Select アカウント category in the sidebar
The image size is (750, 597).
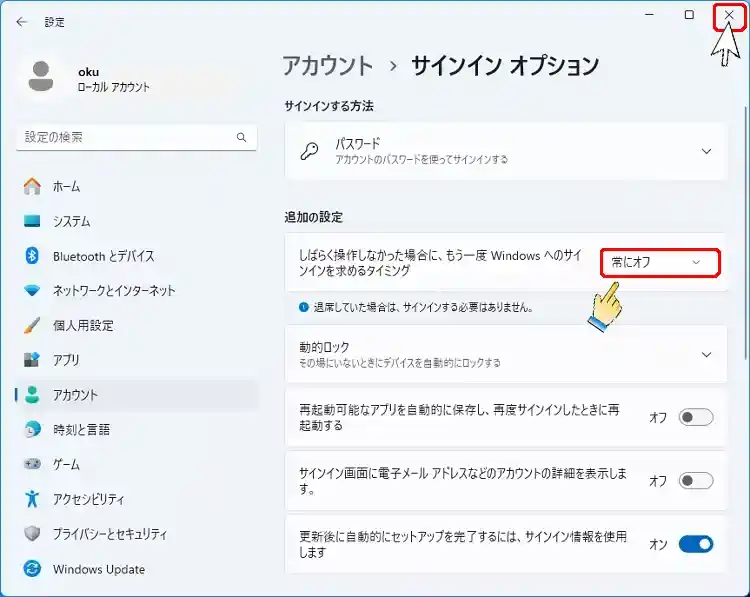(x=137, y=395)
